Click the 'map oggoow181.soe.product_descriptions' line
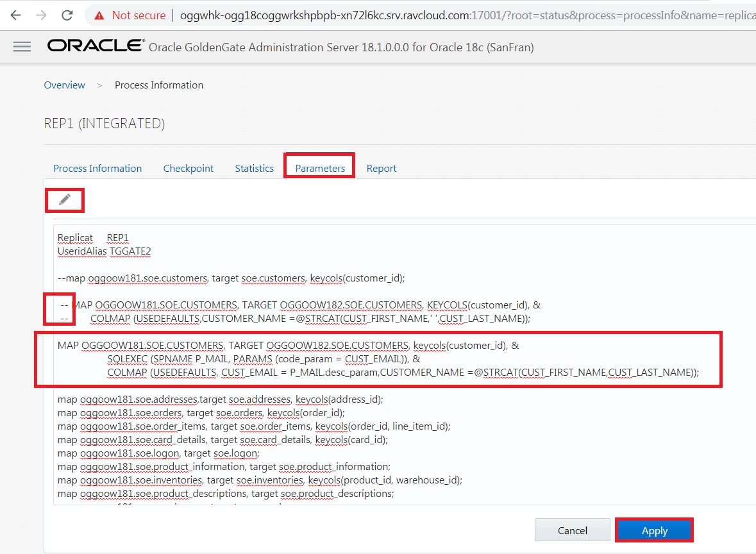The image size is (756, 554). 226,494
